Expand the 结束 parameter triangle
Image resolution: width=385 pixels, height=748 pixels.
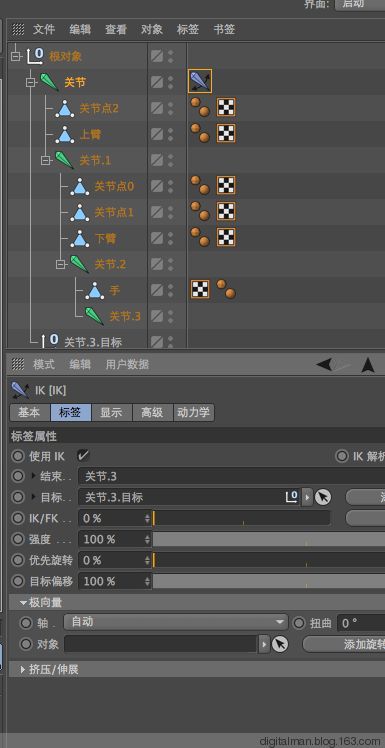33,476
